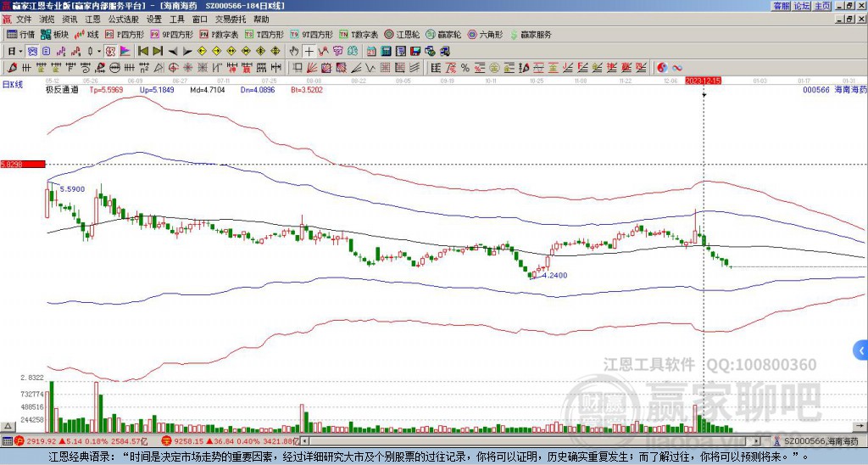
Task: Open the 交易委托 menu
Action: coord(231,20)
